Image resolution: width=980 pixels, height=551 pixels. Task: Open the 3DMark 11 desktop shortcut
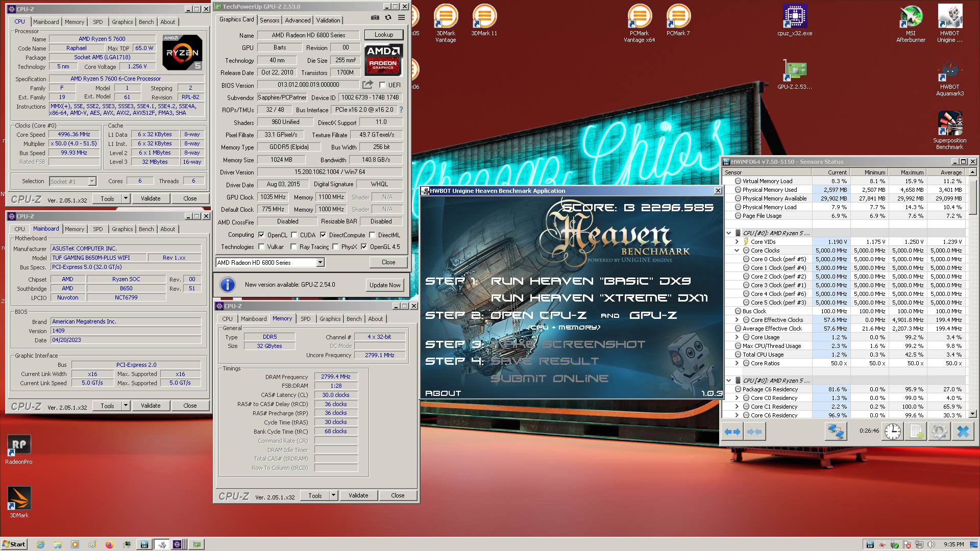click(484, 20)
